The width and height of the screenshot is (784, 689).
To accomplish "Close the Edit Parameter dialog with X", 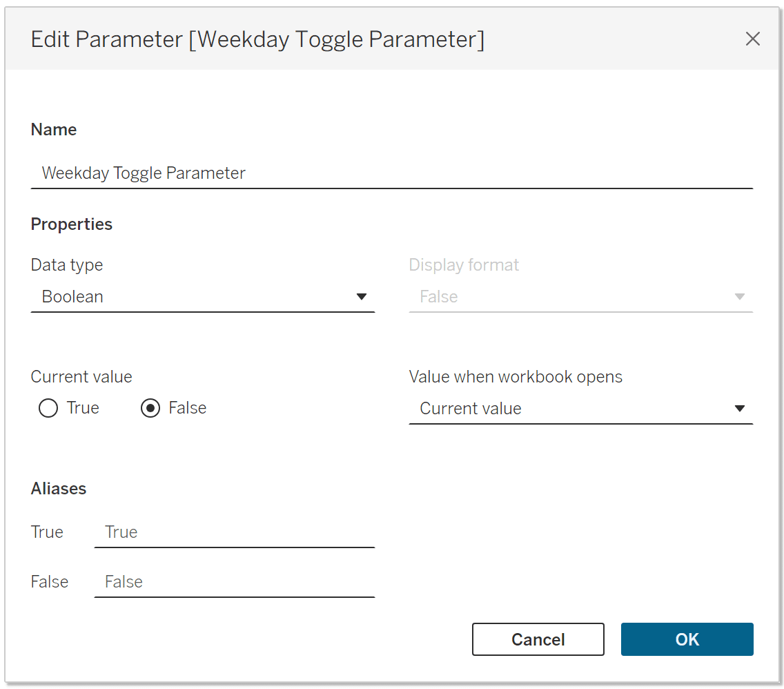I will point(752,39).
